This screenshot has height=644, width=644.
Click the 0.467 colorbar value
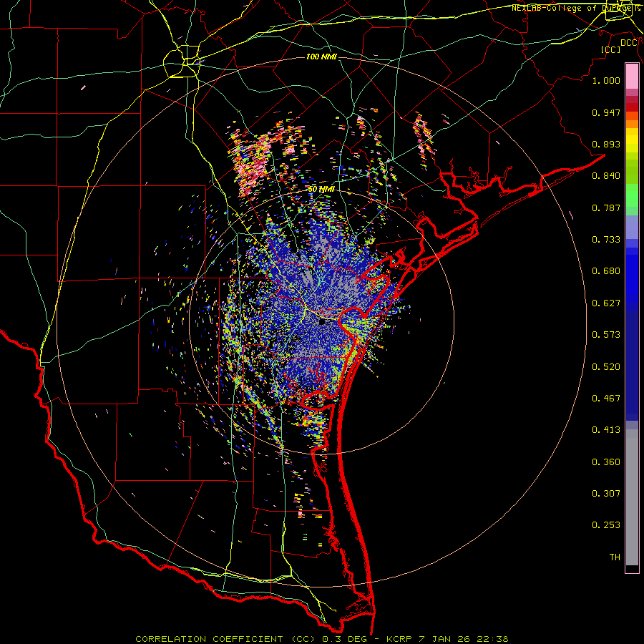pyautogui.click(x=606, y=399)
